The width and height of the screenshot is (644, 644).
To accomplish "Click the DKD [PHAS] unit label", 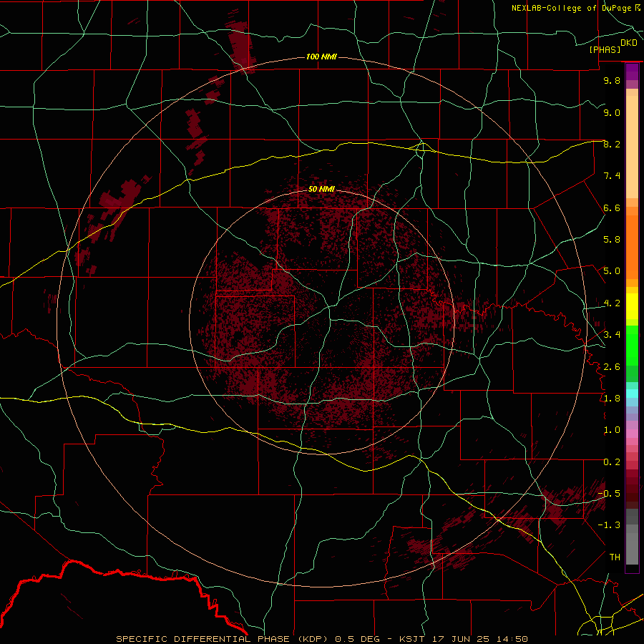I will [613, 46].
